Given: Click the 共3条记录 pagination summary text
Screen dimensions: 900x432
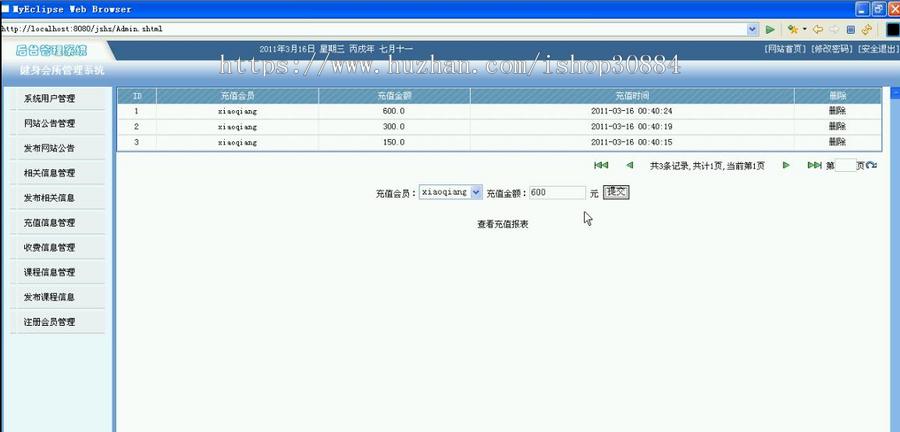Looking at the screenshot, I should (x=707, y=166).
